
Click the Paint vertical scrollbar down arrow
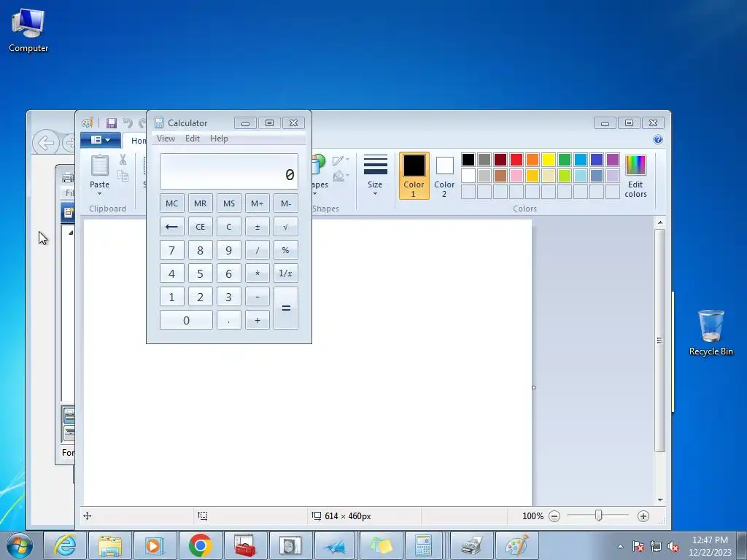tap(660, 499)
